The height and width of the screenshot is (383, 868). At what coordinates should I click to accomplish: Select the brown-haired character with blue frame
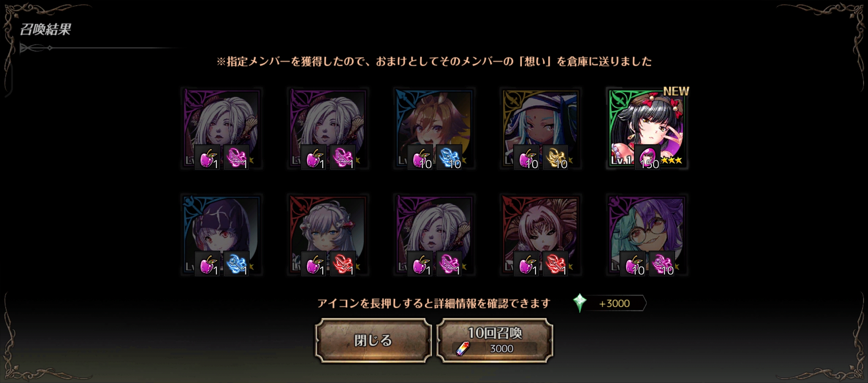pos(434,128)
